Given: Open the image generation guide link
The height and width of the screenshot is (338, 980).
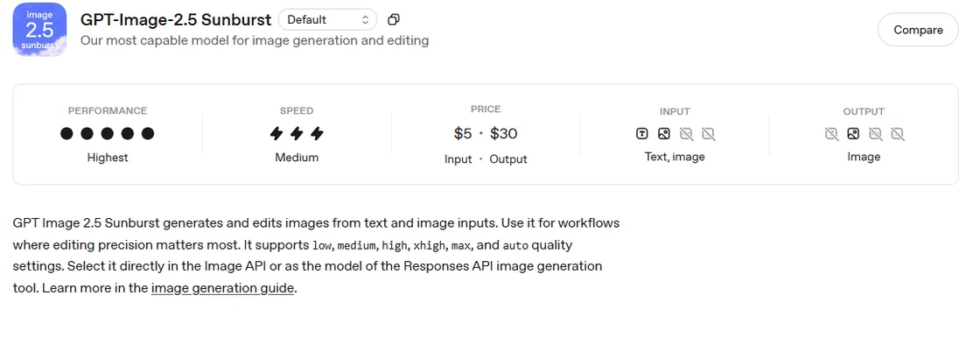Looking at the screenshot, I should coord(222,289).
